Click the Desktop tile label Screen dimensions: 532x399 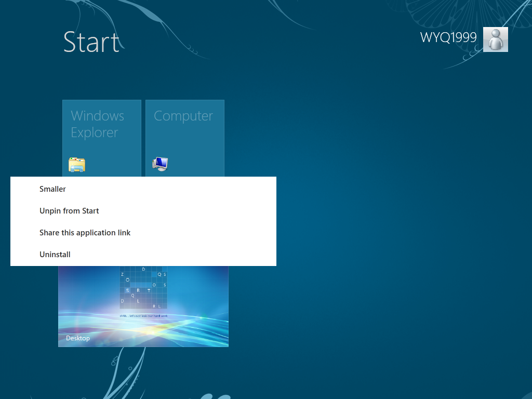coord(78,338)
